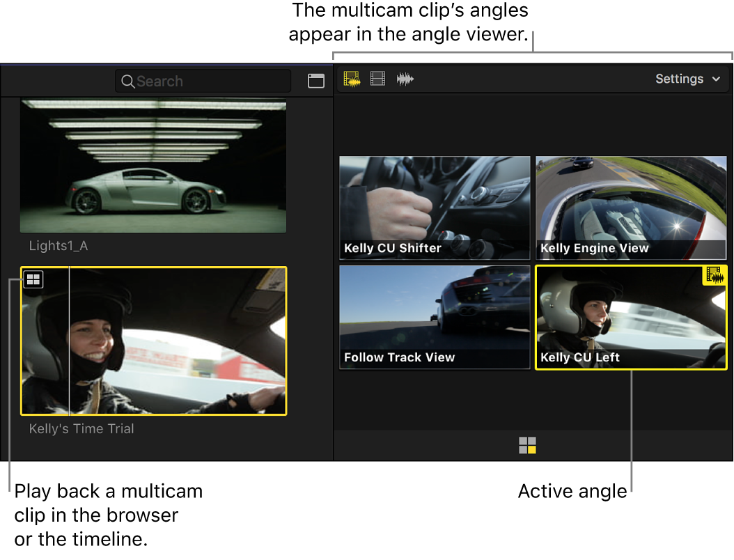Click the Settings chevron arrow
Screen dimensions: 734x560
[x=716, y=79]
